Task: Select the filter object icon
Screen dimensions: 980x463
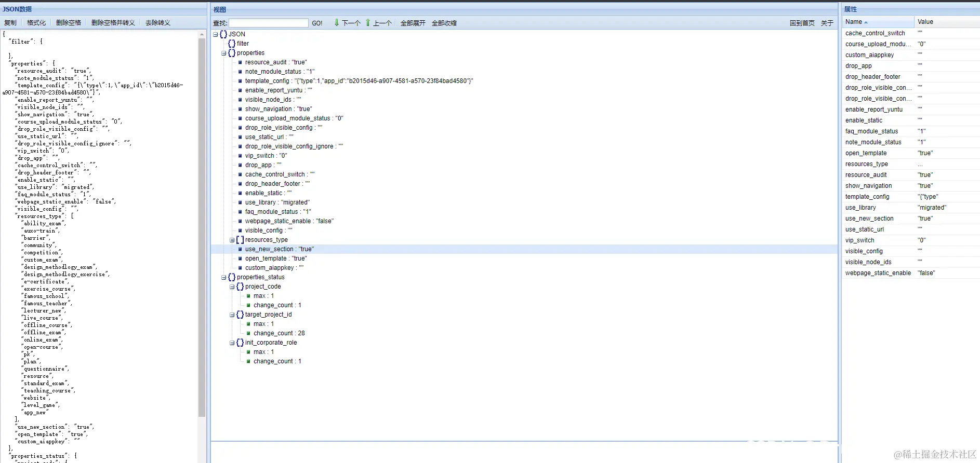Action: pos(232,44)
